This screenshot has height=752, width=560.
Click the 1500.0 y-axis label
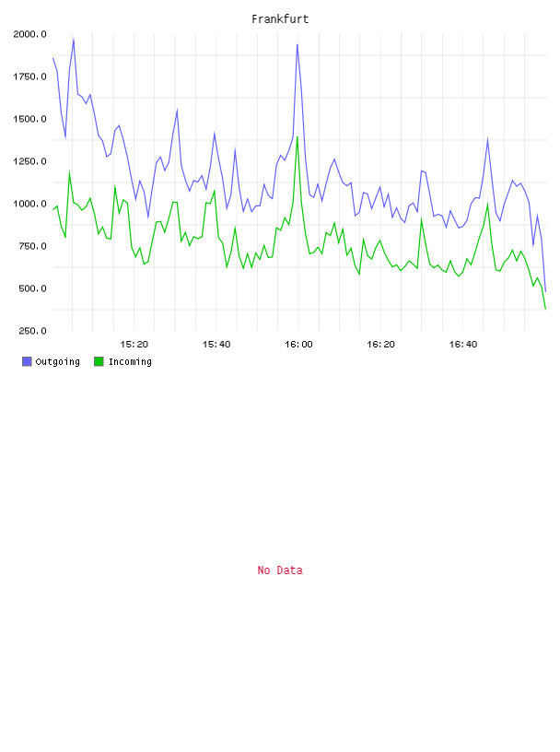(x=29, y=119)
